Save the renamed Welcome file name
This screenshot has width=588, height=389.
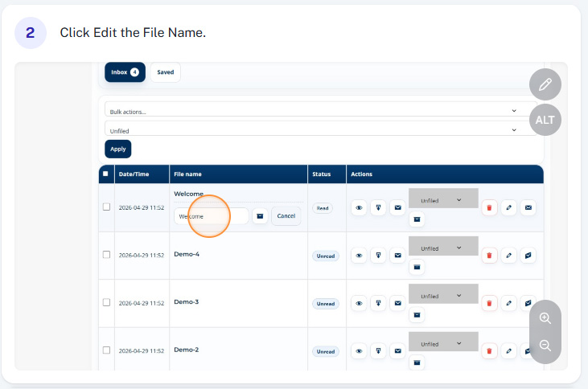tap(260, 216)
